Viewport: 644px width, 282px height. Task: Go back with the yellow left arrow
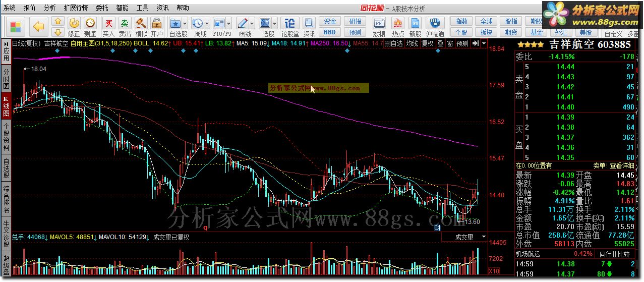[x=39, y=26]
